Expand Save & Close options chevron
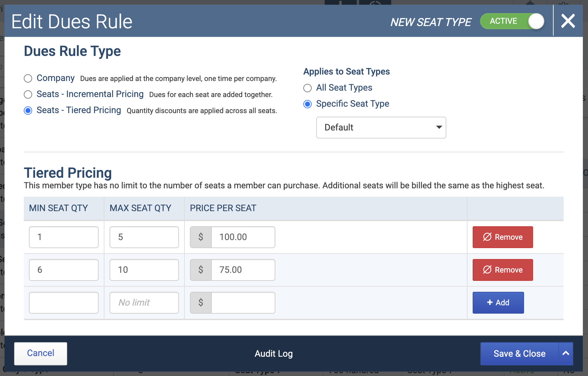Screen dimensions: 588x376 point(566,354)
